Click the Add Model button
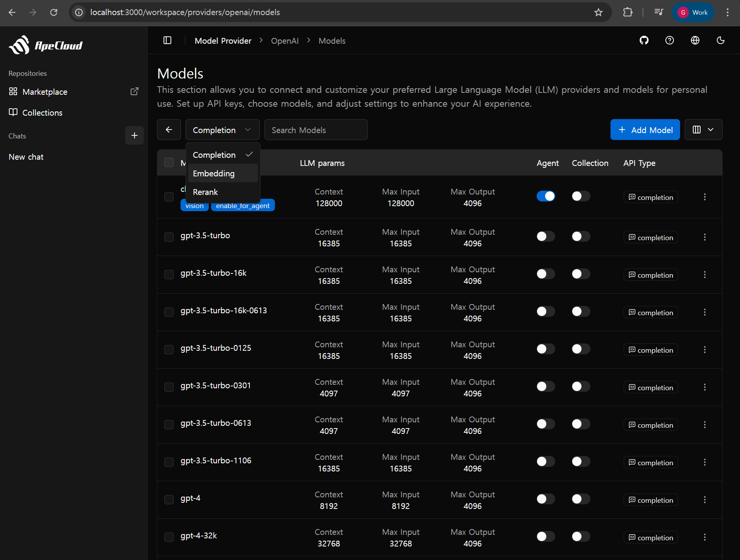The height and width of the screenshot is (560, 740). [645, 130]
